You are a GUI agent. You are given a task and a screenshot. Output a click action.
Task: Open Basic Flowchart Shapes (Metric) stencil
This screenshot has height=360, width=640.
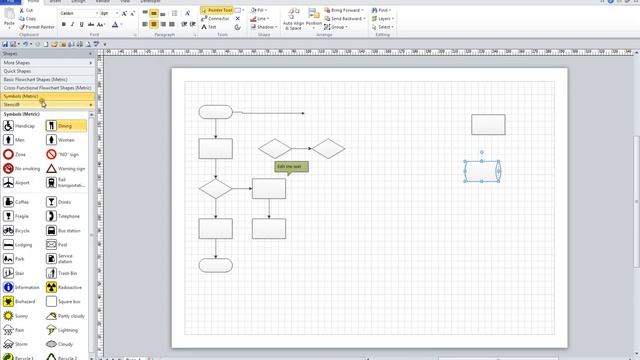pos(48,80)
